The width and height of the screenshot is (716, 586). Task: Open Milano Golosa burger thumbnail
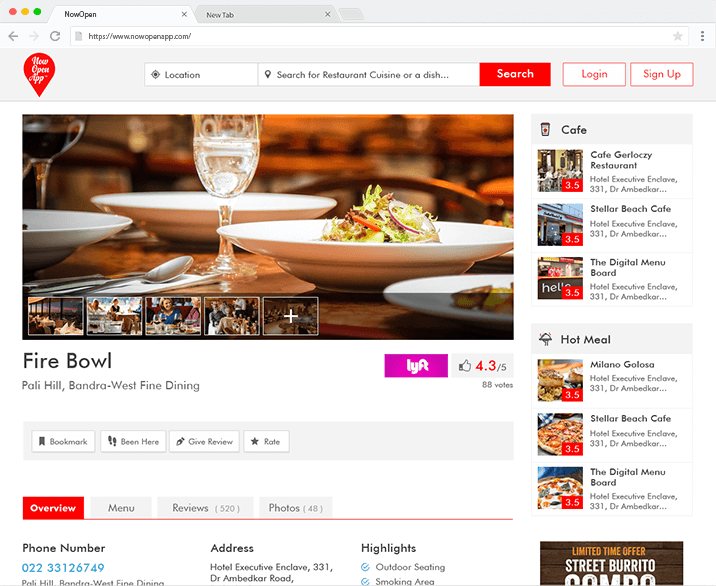(x=560, y=380)
